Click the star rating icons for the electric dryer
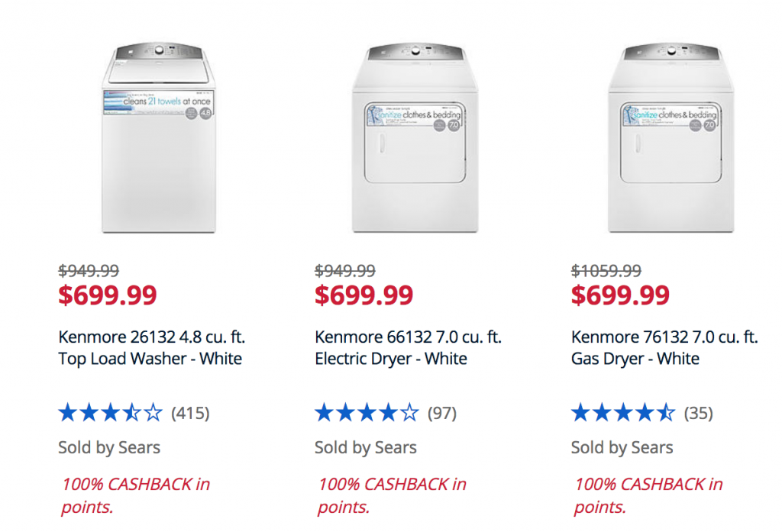 [x=367, y=413]
